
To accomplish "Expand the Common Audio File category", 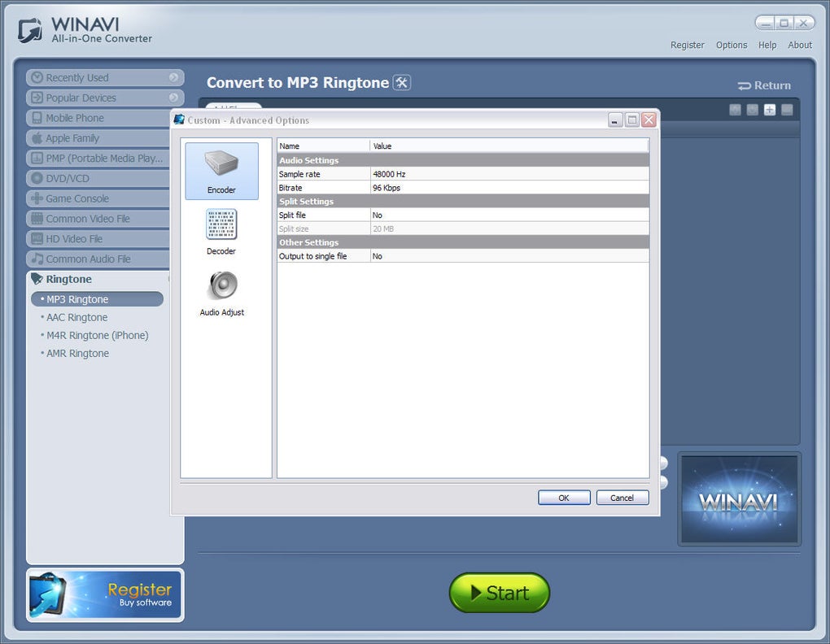I will 98,259.
